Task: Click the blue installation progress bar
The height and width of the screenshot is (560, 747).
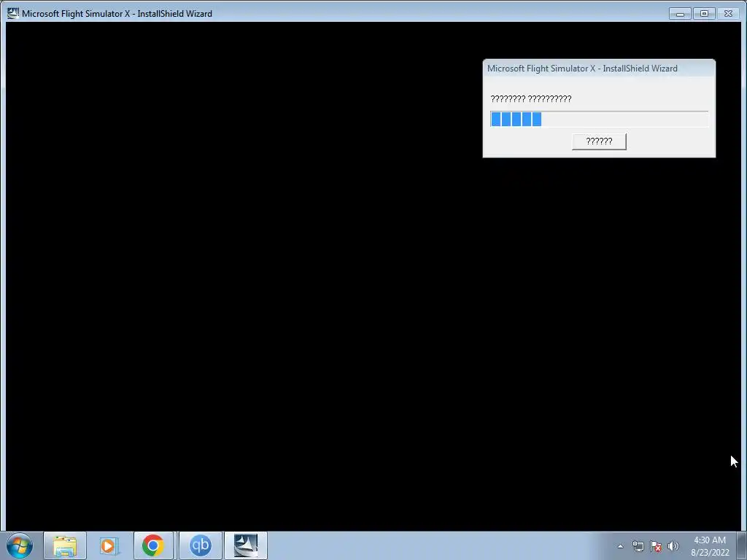Action: [599, 119]
